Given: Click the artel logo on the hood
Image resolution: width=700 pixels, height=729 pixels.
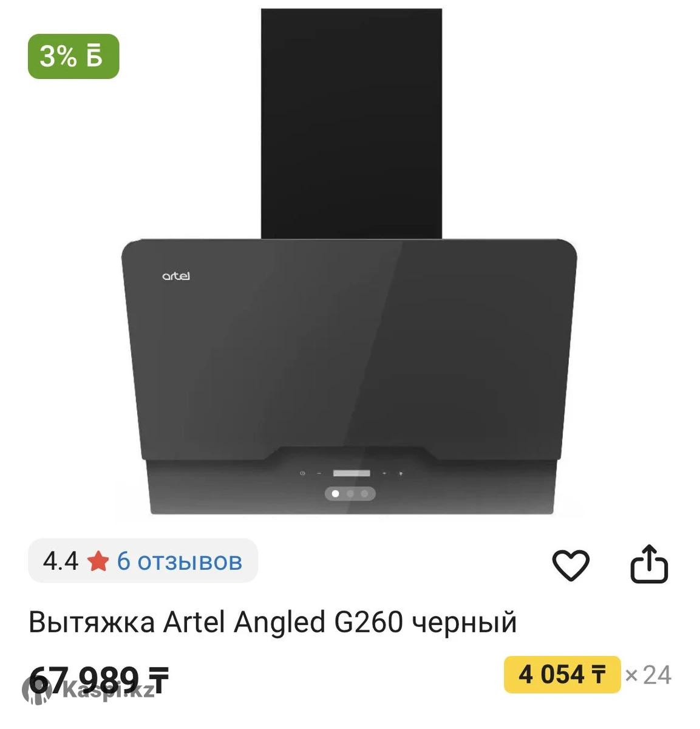Looking at the screenshot, I should tap(176, 276).
